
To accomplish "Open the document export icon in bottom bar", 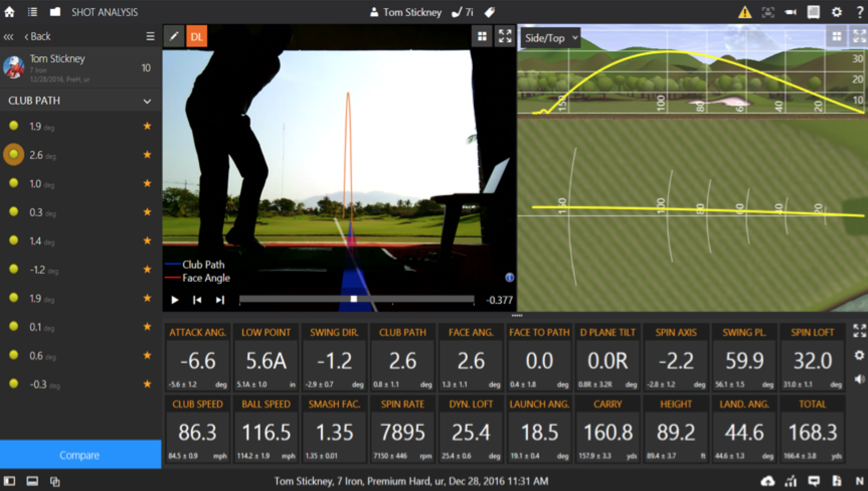I will (x=837, y=481).
